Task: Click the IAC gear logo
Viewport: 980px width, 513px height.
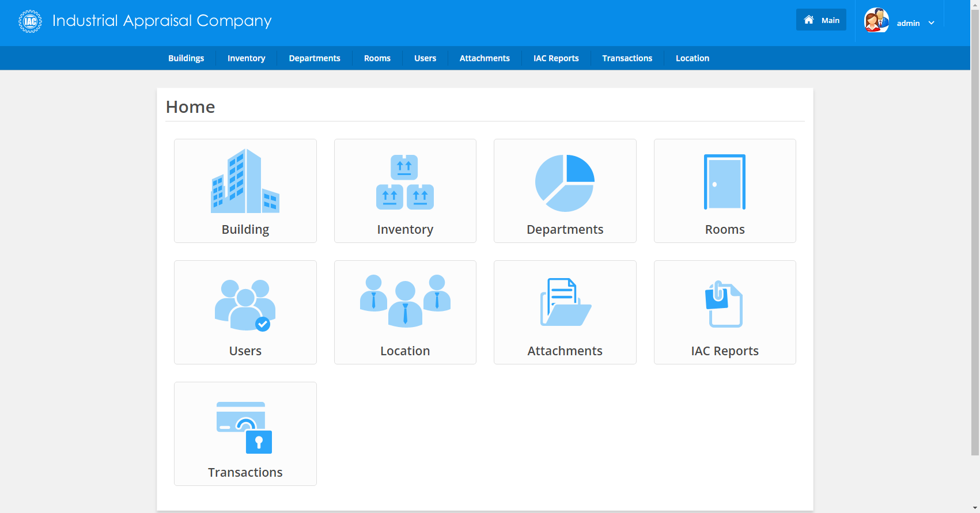Action: tap(30, 21)
